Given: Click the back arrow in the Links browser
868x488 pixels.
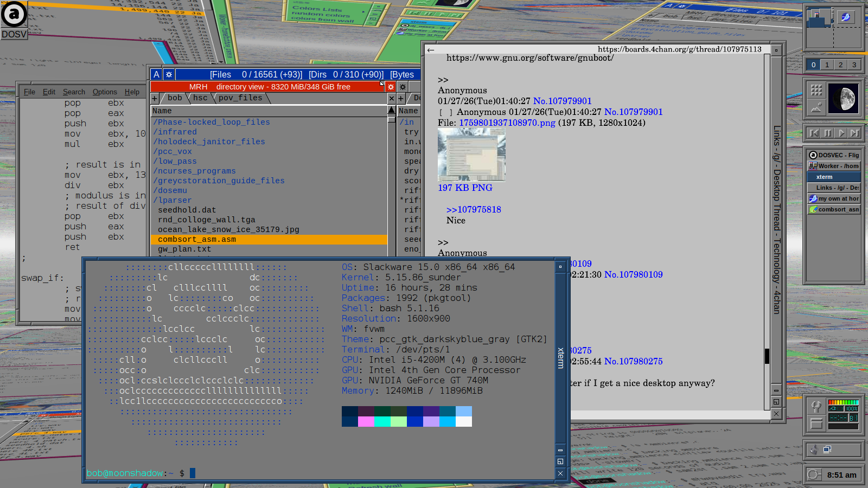Looking at the screenshot, I should tap(431, 50).
